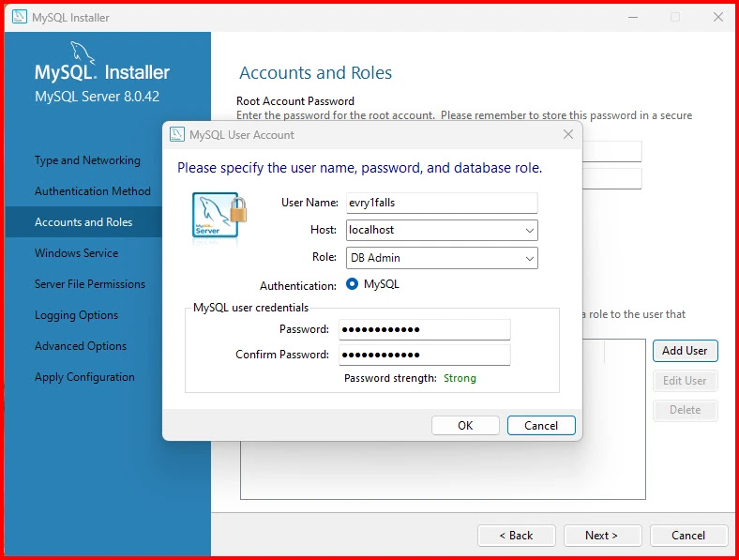
Task: Click the Accounts and Roles page heading
Action: 315,72
